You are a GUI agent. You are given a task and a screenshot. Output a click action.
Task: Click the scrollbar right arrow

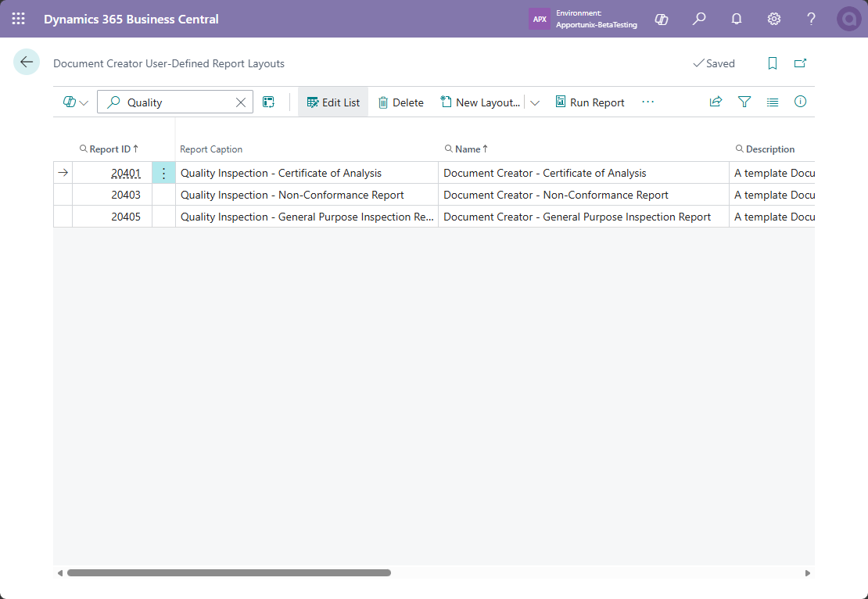point(808,573)
